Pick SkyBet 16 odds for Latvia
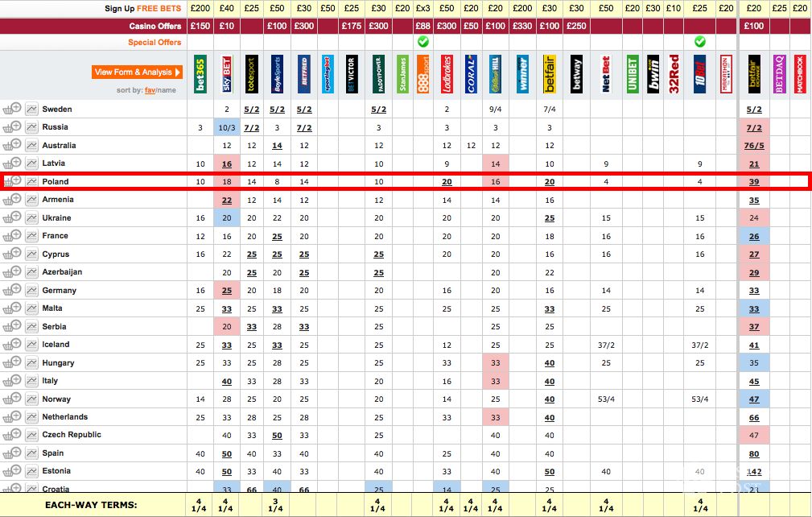This screenshot has height=517, width=812. (x=227, y=163)
